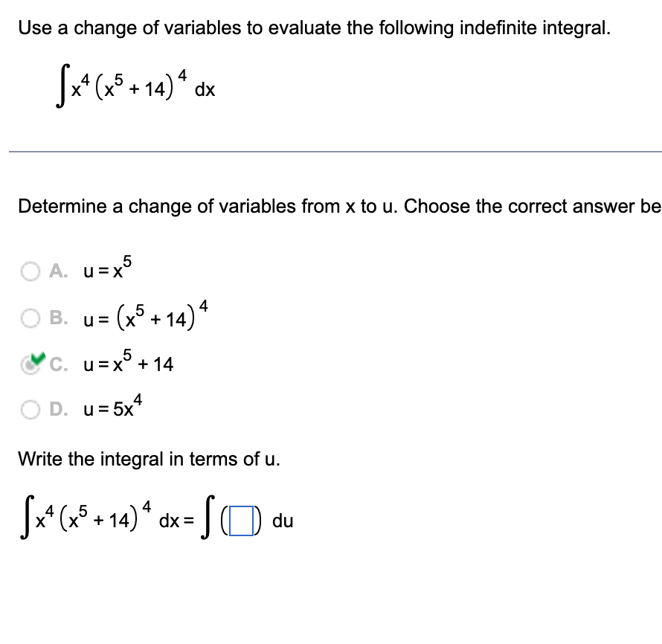This screenshot has width=662, height=644.
Task: Click the label 'A.' next to first option
Action: tap(59, 271)
